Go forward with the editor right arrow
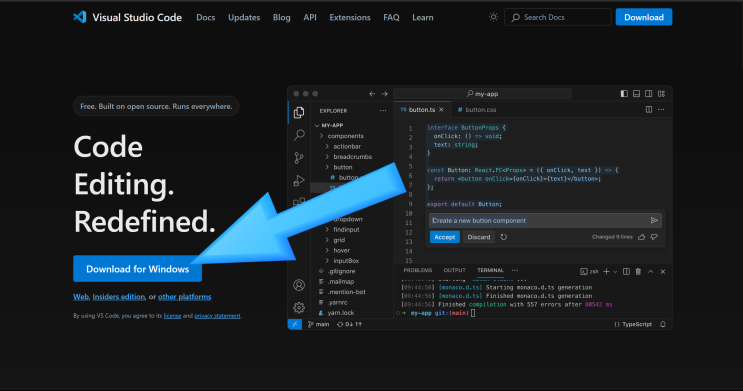The image size is (743, 391). pyautogui.click(x=385, y=94)
